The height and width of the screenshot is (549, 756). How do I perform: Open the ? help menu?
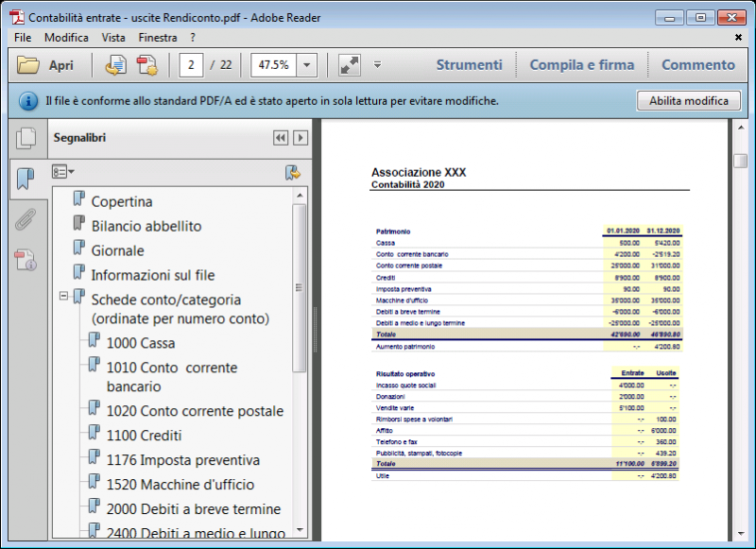pos(193,38)
